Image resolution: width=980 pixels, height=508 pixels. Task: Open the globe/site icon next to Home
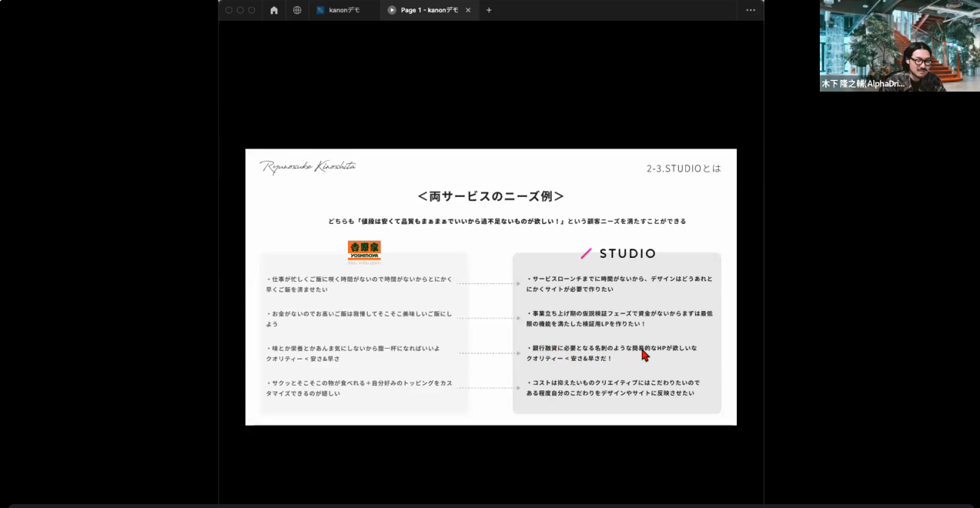point(296,10)
